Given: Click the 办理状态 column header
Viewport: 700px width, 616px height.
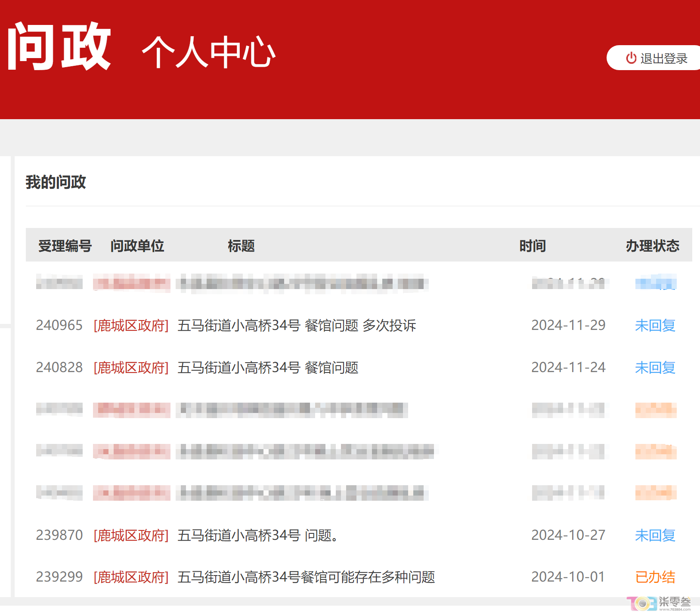Looking at the screenshot, I should pyautogui.click(x=653, y=246).
